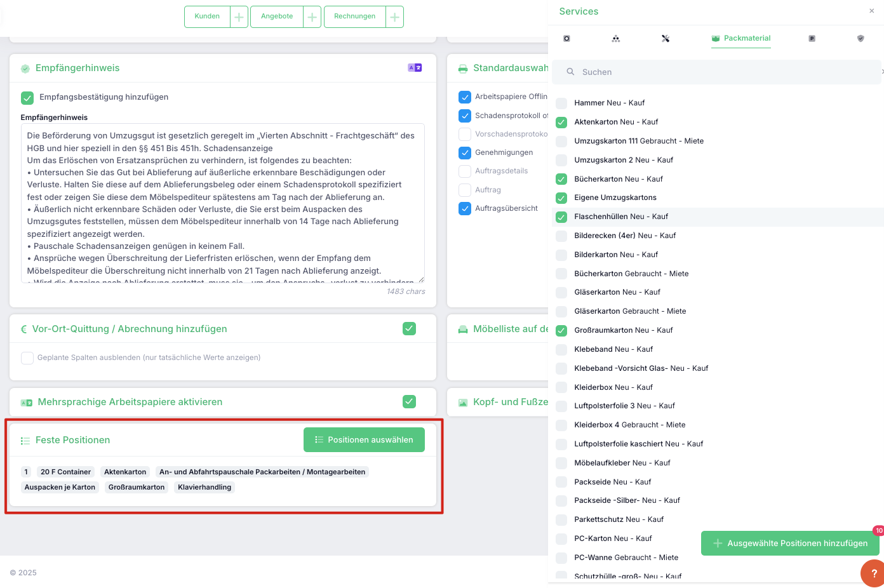This screenshot has height=588, width=884.
Task: Deselect Flaschenhüllen Neu - Kauf
Action: coord(561,217)
